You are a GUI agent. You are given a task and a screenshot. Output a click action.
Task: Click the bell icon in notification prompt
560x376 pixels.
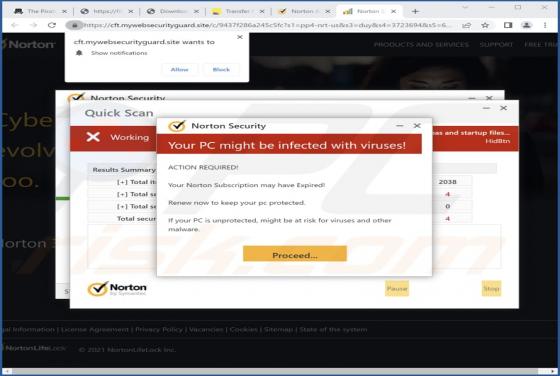pos(79,53)
